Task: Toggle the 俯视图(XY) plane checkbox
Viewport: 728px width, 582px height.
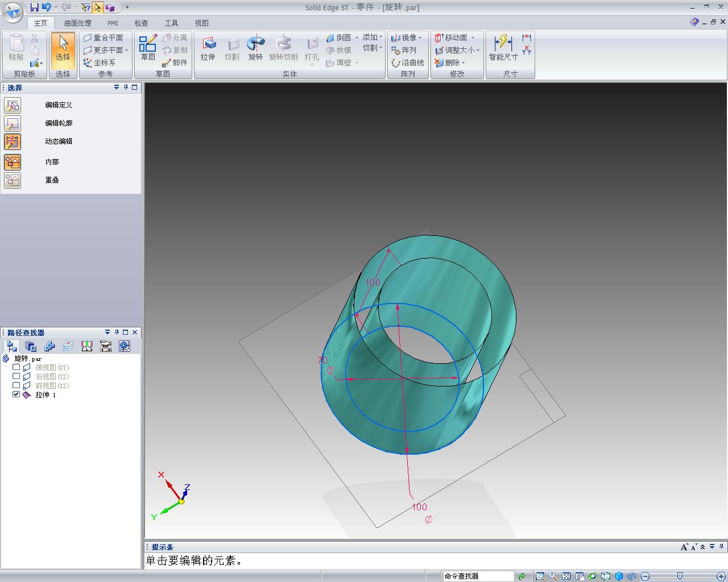Action: (16, 367)
